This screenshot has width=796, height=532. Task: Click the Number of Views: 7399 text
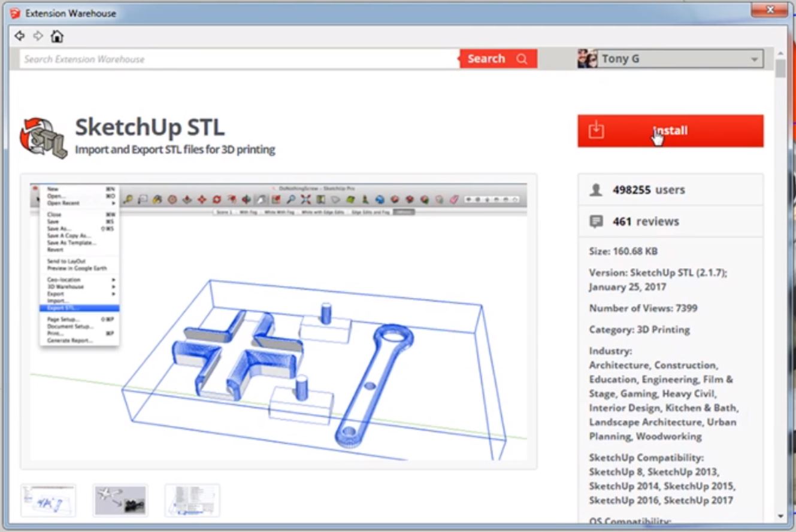point(643,308)
